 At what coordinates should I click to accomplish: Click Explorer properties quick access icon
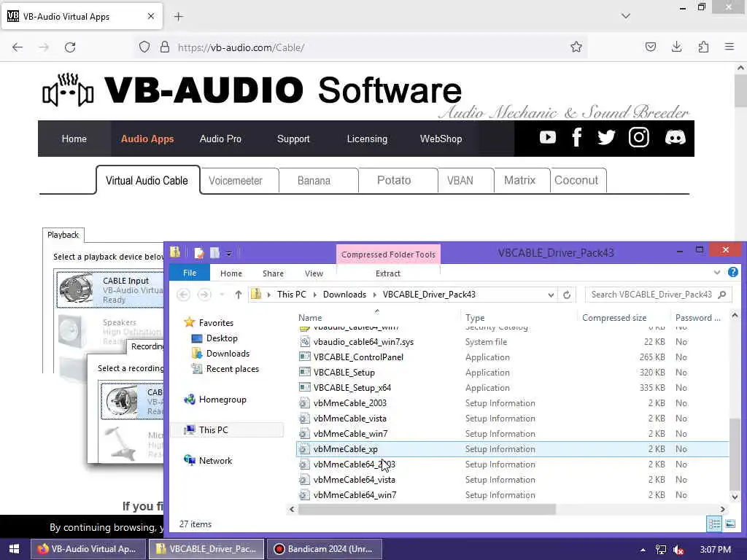(x=199, y=253)
